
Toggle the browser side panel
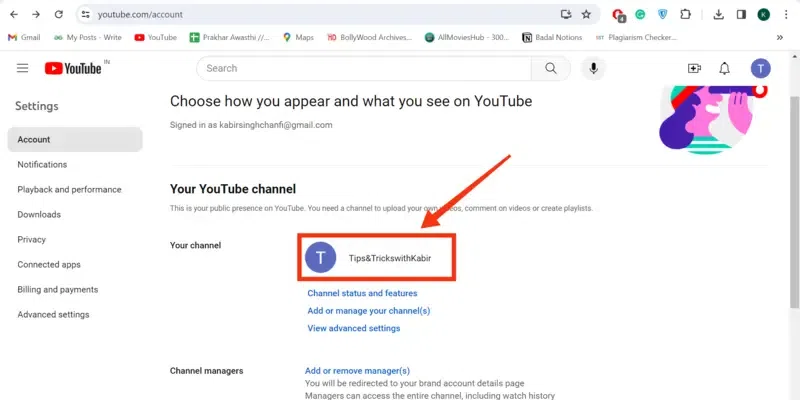(741, 14)
